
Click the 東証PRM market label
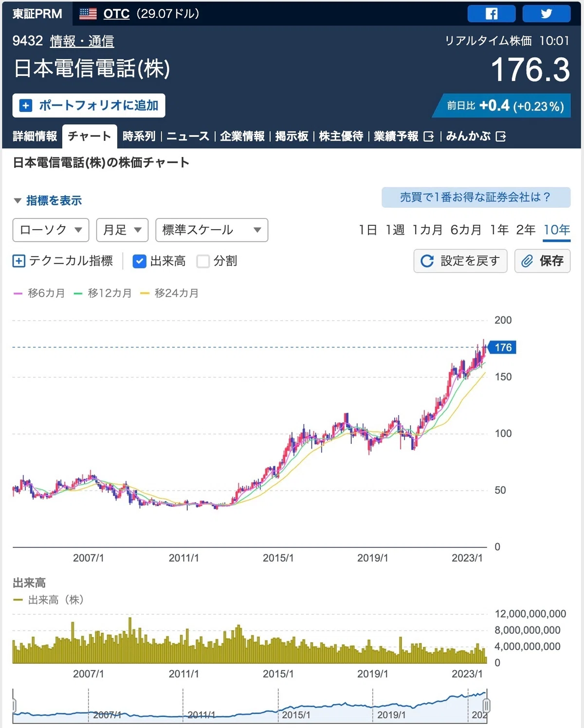[x=37, y=14]
